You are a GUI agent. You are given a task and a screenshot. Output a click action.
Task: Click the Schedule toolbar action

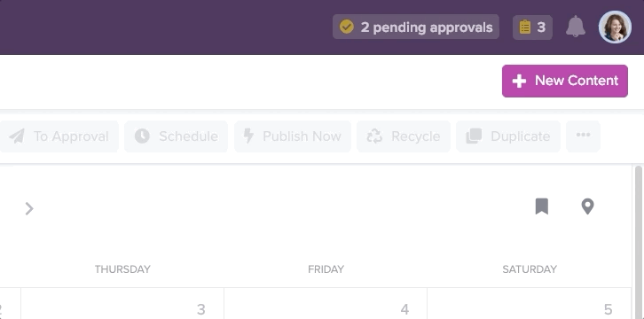click(176, 136)
